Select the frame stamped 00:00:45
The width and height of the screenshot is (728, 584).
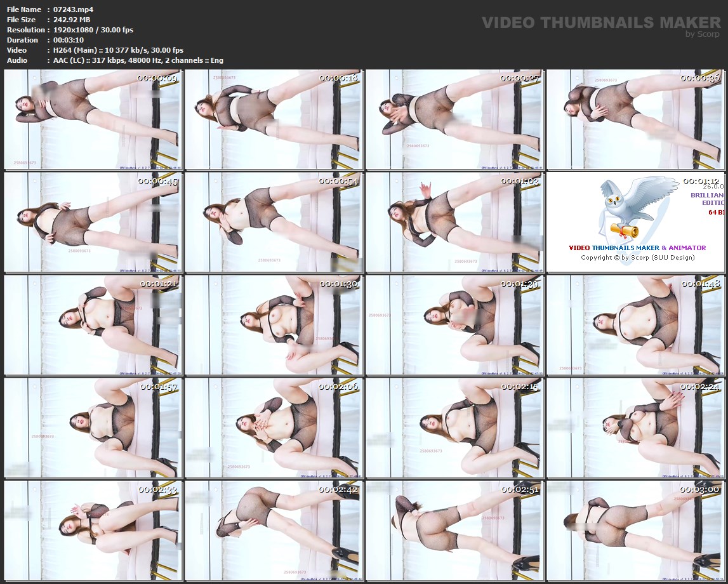coord(93,222)
